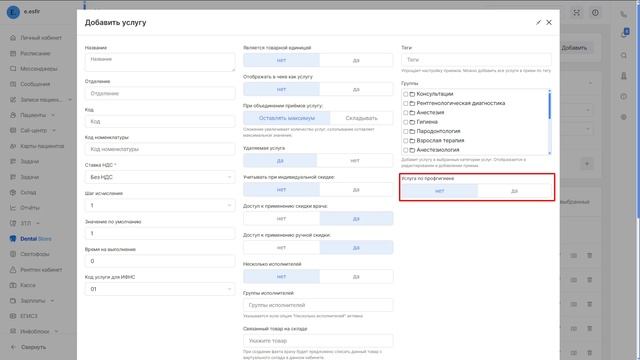Set Услуга по профгигиене to да
This screenshot has width=640, height=360.
514,191
